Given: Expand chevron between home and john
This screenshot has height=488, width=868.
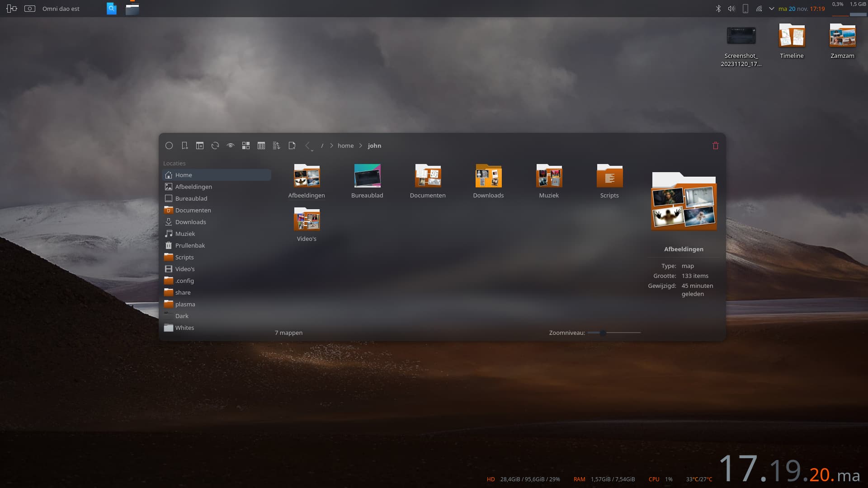Looking at the screenshot, I should (x=361, y=145).
